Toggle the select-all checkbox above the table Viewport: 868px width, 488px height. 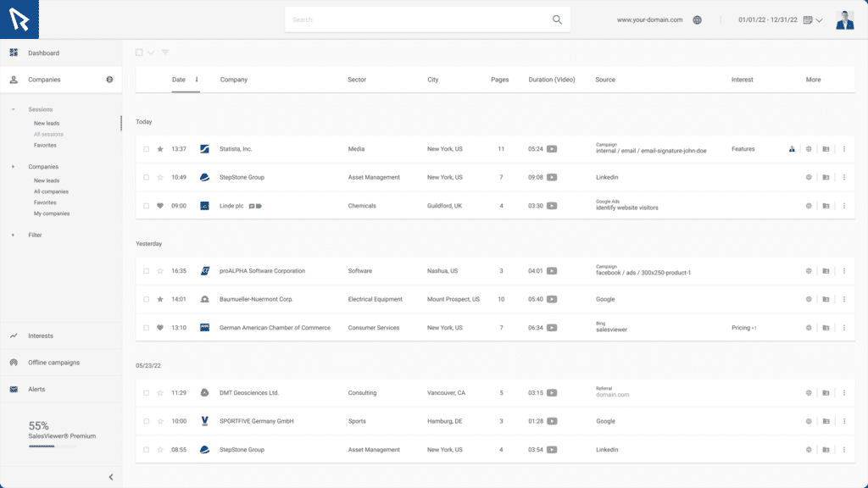click(x=140, y=53)
